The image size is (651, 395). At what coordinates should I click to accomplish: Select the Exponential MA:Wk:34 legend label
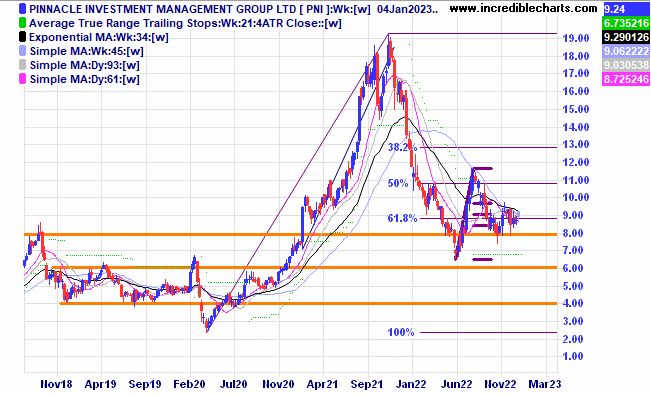point(99,37)
